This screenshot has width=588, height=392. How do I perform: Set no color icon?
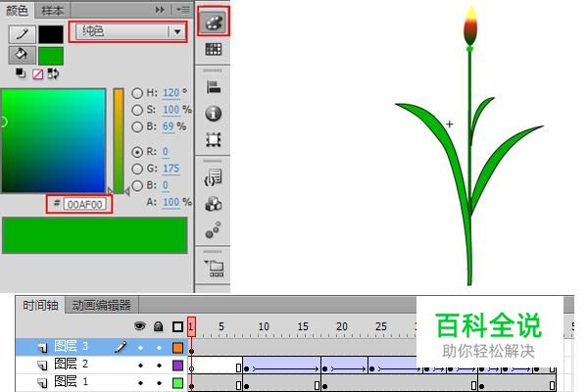point(37,73)
